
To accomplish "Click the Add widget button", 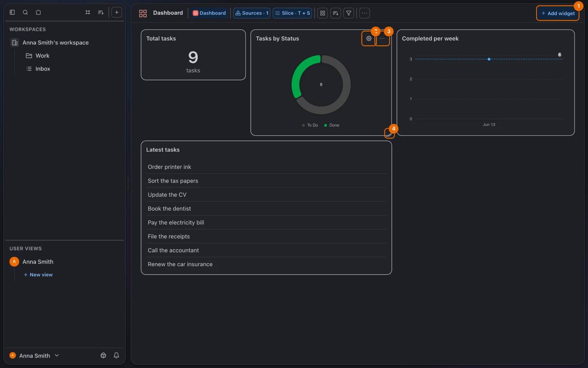I will click(558, 13).
